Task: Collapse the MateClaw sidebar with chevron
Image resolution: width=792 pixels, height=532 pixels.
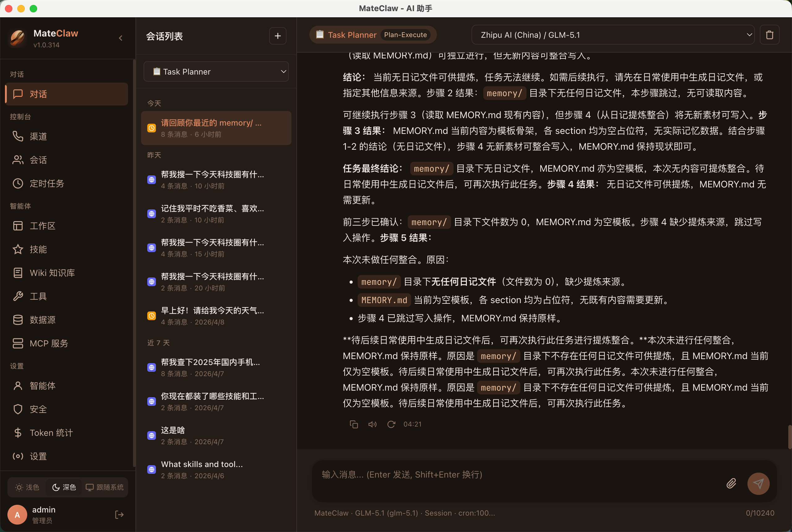Action: click(x=121, y=38)
